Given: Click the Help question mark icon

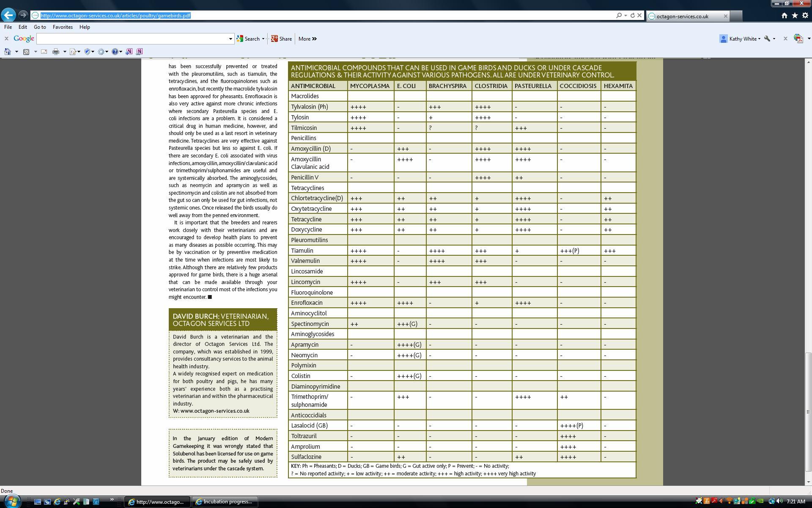Looking at the screenshot, I should point(115,52).
